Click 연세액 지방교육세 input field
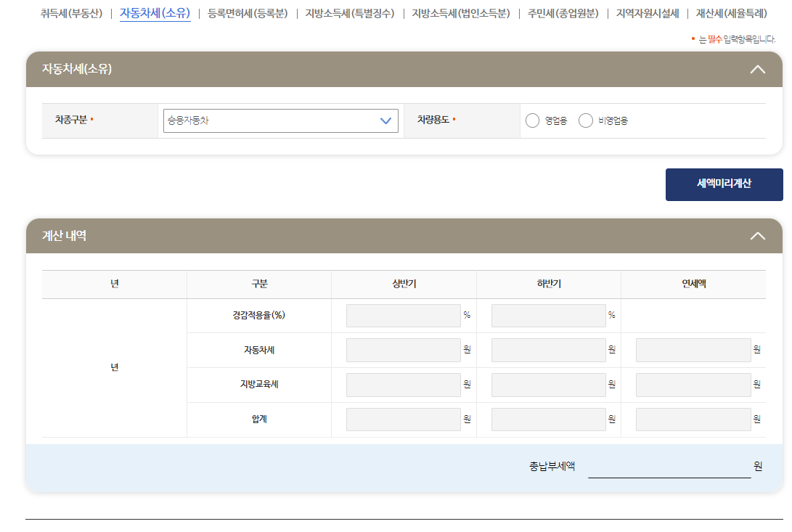 [693, 385]
